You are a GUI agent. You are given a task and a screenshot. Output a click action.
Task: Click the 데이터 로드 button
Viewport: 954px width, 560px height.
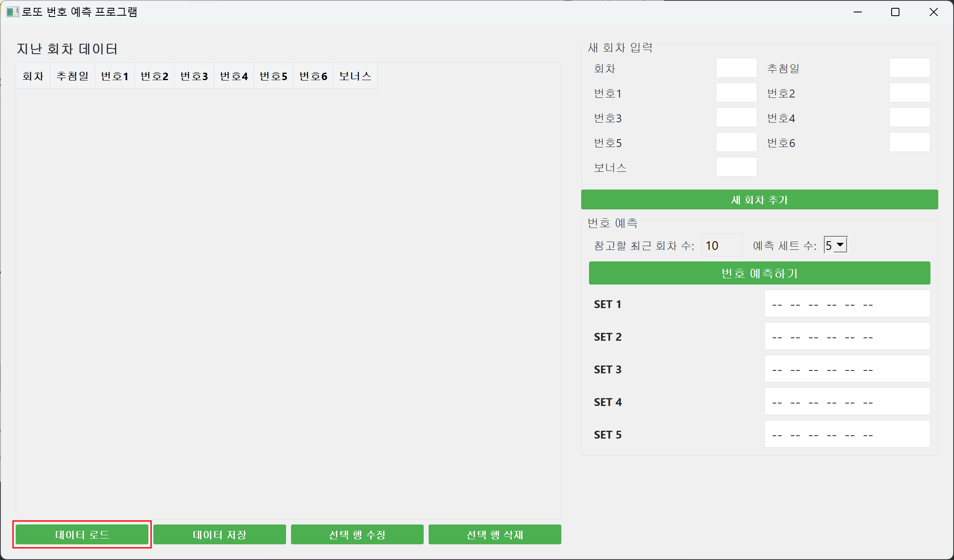(x=82, y=534)
